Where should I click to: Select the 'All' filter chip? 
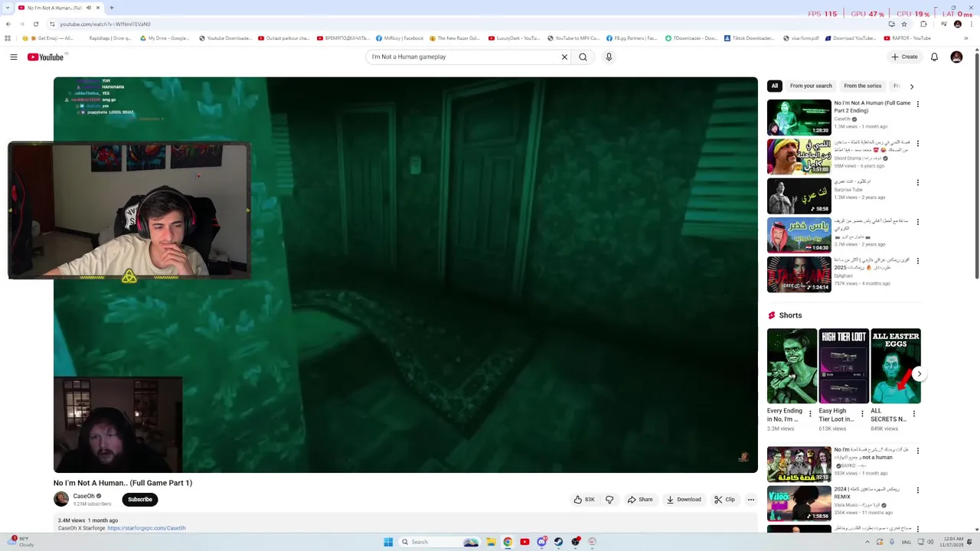tap(775, 86)
